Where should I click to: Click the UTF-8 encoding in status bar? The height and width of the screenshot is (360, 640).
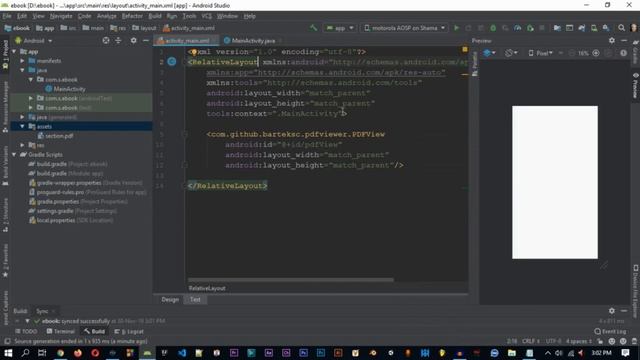coord(553,341)
